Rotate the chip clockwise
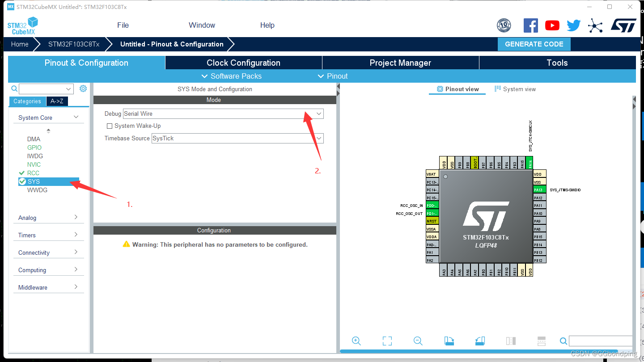 (x=449, y=341)
